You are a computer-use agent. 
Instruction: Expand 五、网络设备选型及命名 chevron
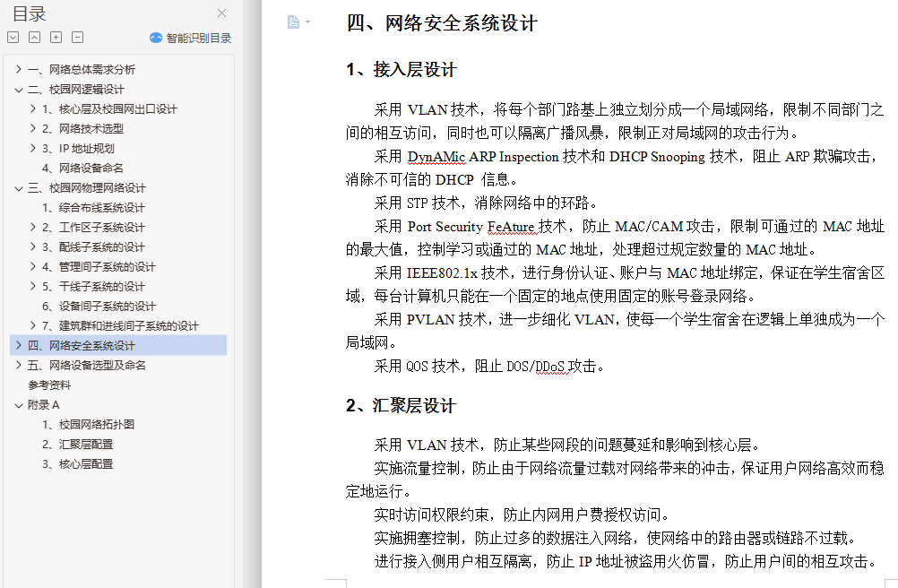pos(18,366)
